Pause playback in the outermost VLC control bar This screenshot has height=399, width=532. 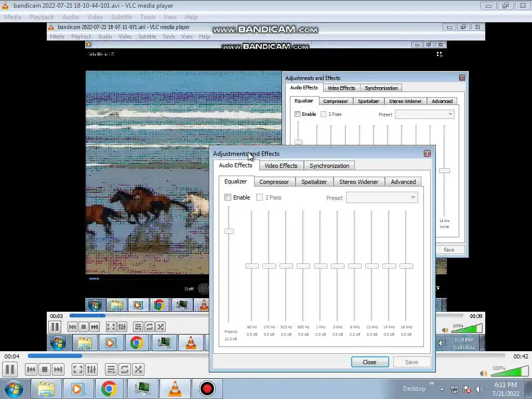pyautogui.click(x=10, y=369)
